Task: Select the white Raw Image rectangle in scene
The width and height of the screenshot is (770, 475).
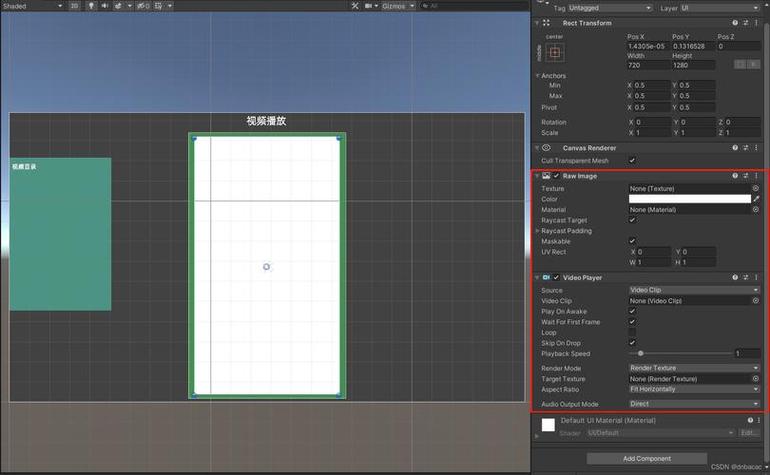Action: (x=267, y=265)
